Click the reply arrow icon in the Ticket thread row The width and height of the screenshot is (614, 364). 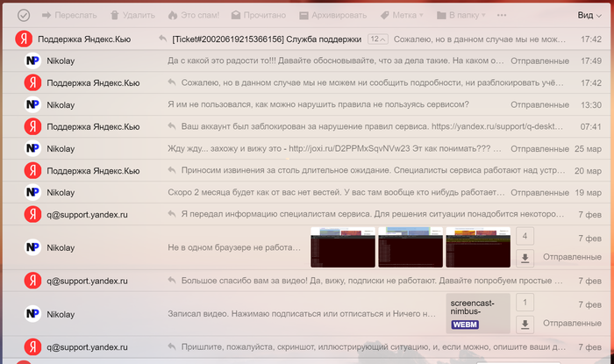(163, 39)
